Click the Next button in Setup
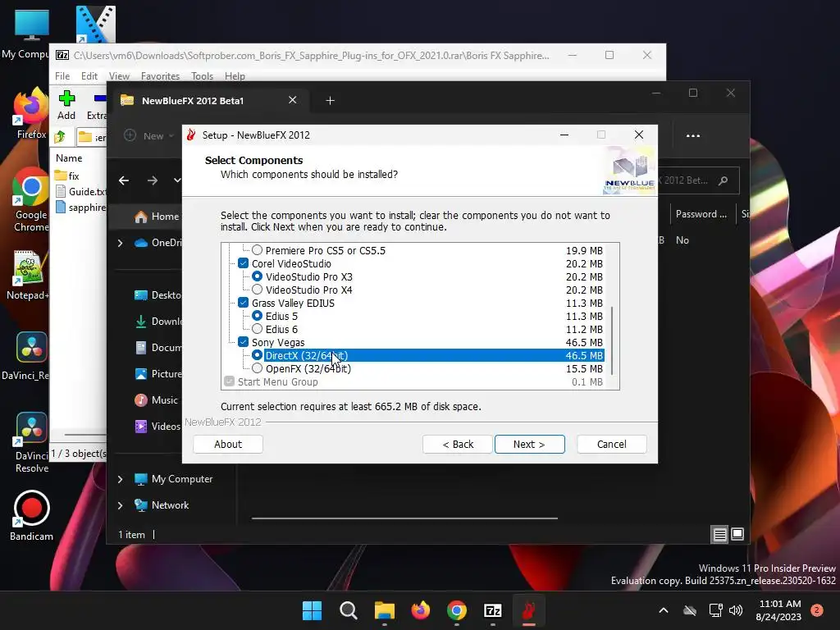The height and width of the screenshot is (630, 840). click(529, 444)
